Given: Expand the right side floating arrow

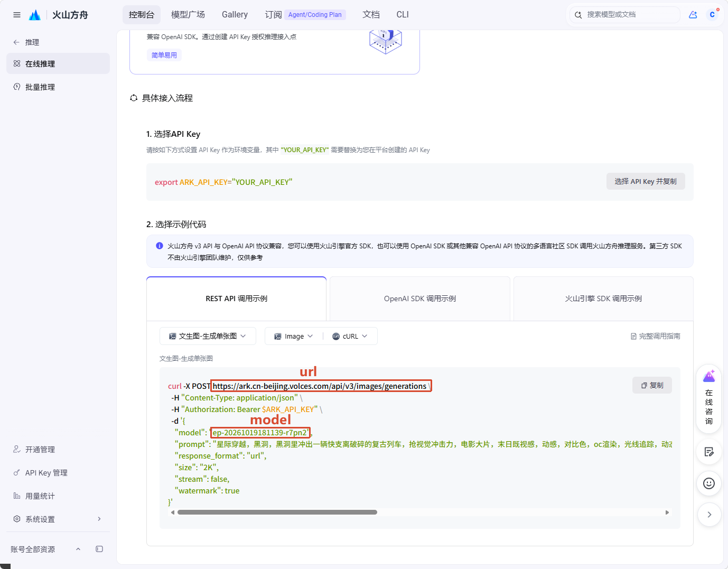Looking at the screenshot, I should click(x=709, y=515).
